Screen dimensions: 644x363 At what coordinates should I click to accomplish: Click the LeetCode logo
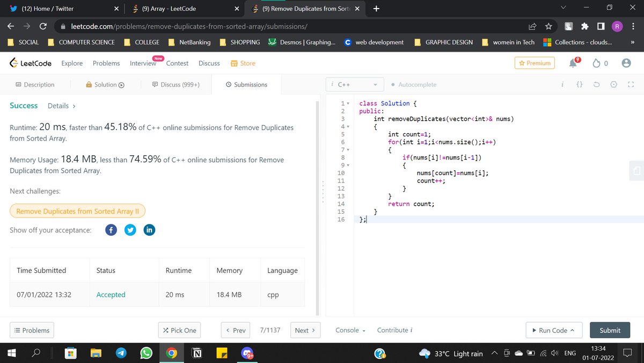(x=31, y=63)
